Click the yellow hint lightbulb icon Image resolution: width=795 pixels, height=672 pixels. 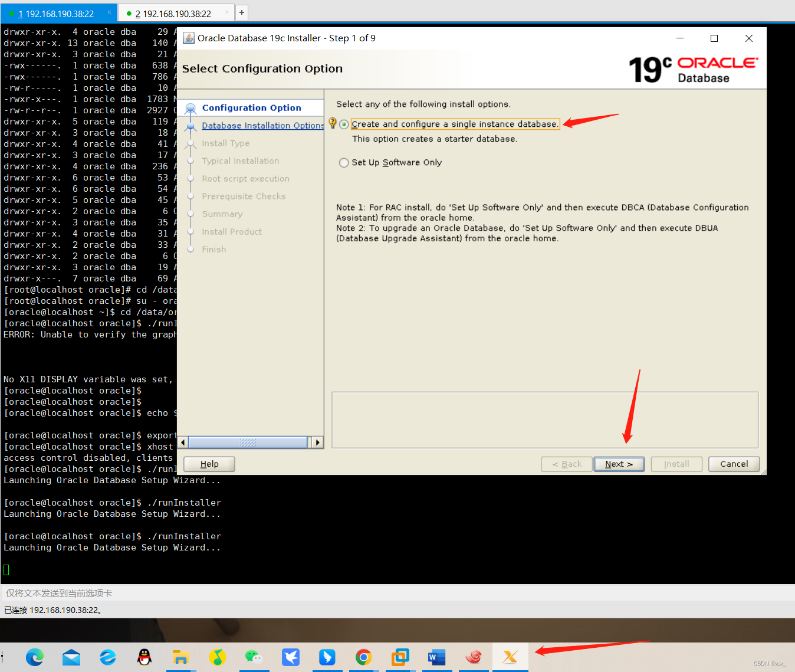point(332,123)
